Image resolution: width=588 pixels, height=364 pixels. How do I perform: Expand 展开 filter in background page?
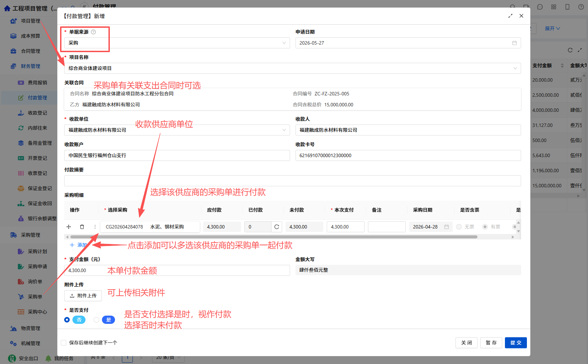tap(552, 28)
